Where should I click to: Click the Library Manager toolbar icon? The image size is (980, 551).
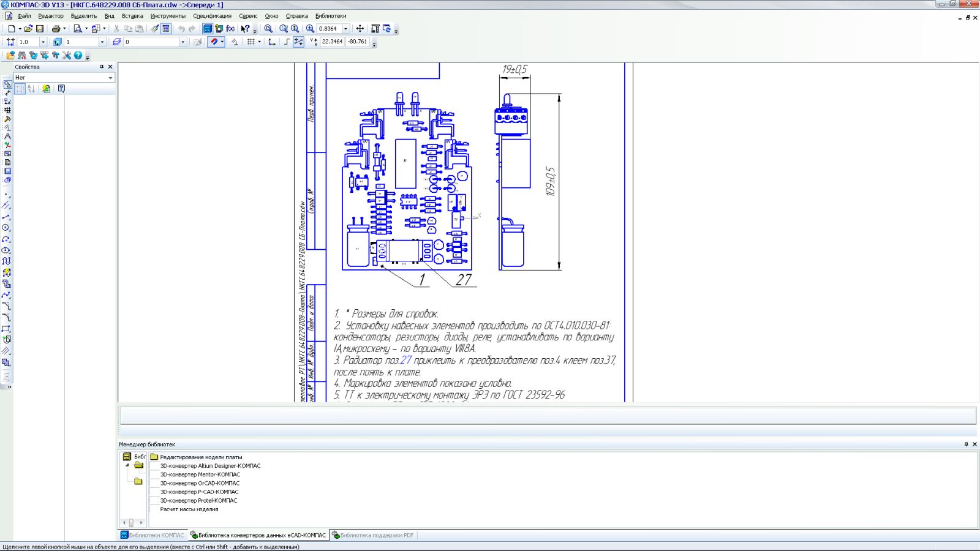click(208, 29)
